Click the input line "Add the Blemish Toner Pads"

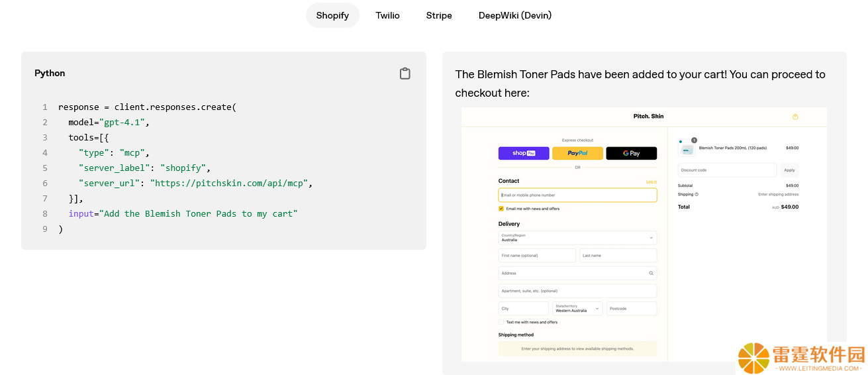pos(183,214)
